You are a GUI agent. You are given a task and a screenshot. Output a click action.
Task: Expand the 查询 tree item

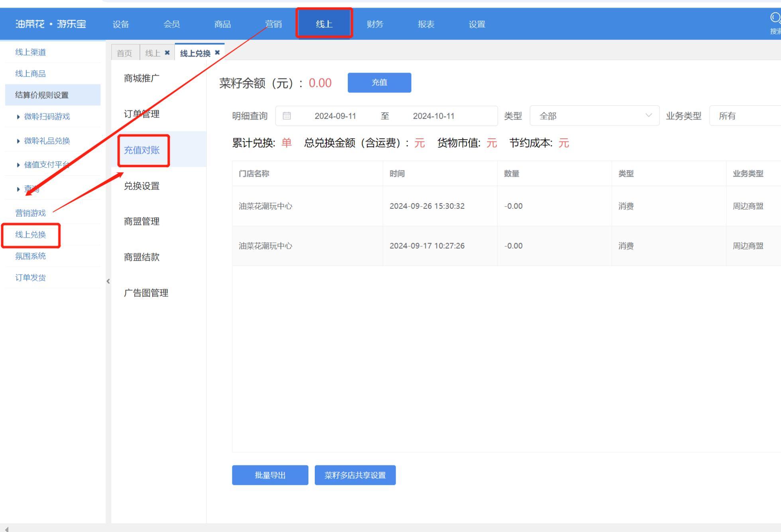pyautogui.click(x=18, y=189)
